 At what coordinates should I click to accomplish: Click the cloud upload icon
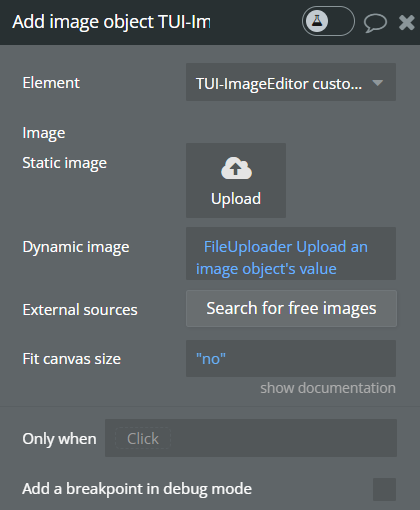236,168
